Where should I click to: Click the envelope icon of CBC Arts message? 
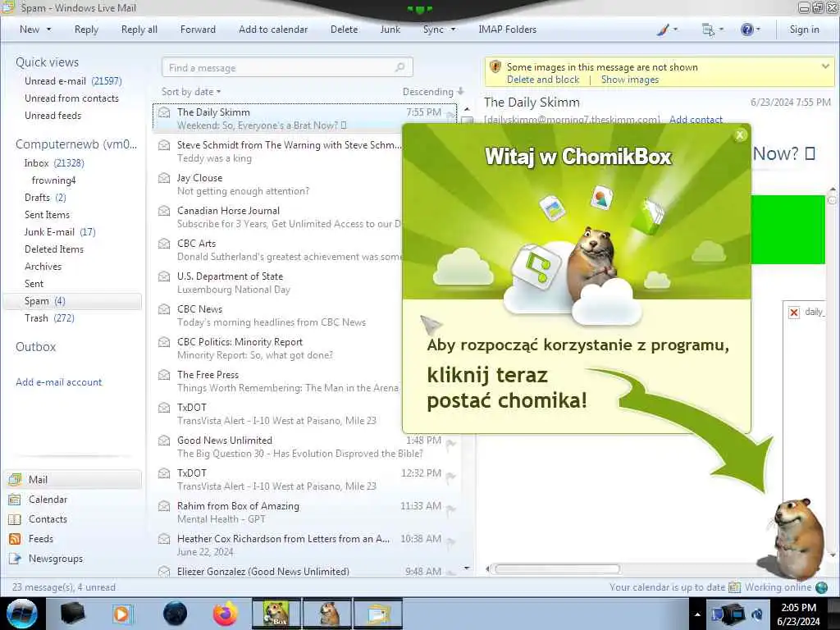pos(164,244)
